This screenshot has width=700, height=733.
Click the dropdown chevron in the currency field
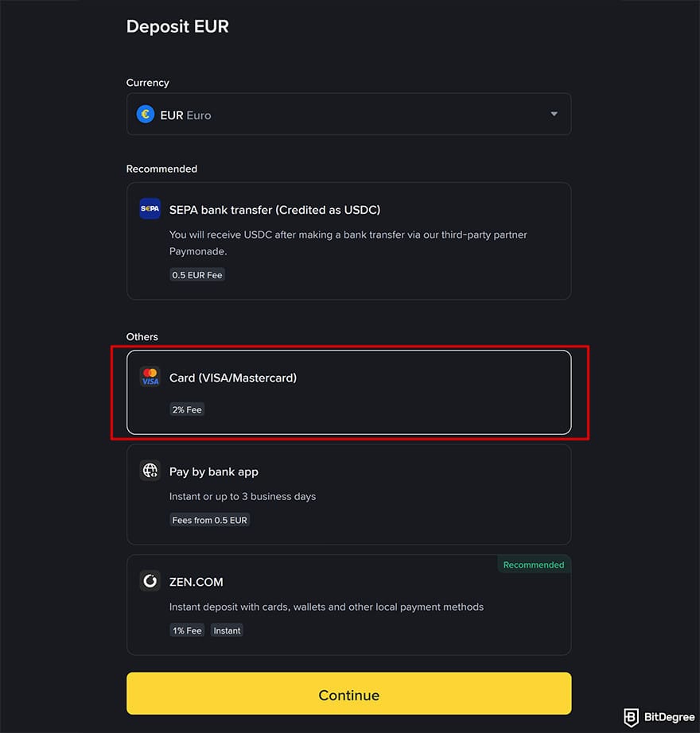[554, 114]
